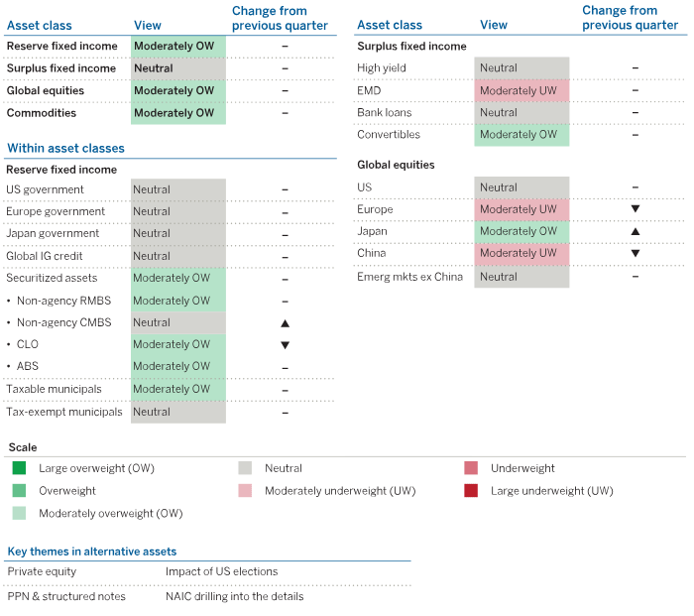694x616 pixels.
Task: Click the up arrow in Non-agency CMBS row
Action: click(x=285, y=323)
